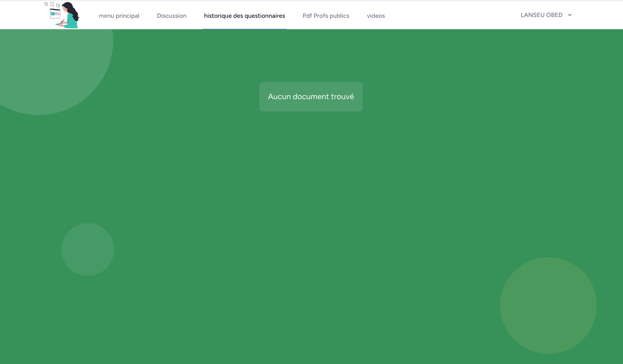Open the LANSEU OBED user dropdown
Image resolution: width=623 pixels, height=364 pixels.
pyautogui.click(x=541, y=15)
